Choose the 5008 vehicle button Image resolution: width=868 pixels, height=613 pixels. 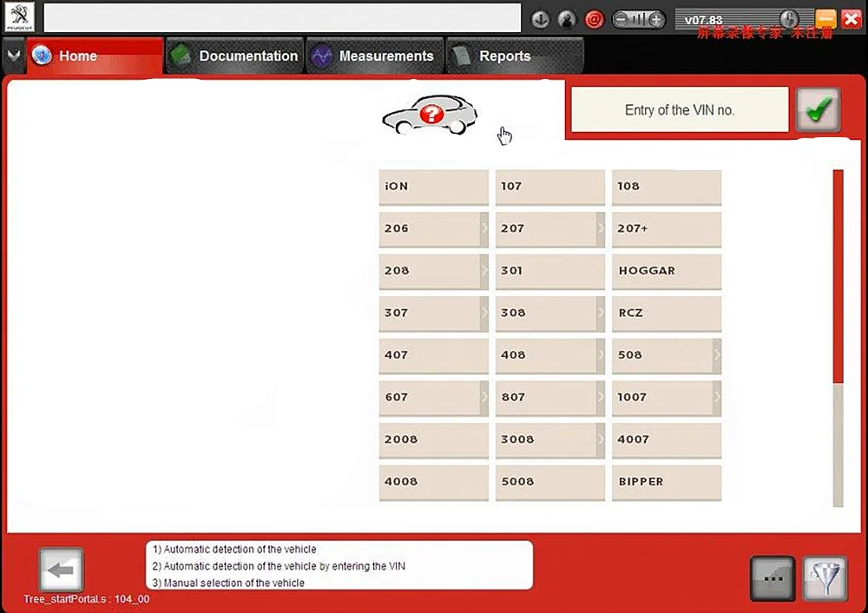pos(549,482)
